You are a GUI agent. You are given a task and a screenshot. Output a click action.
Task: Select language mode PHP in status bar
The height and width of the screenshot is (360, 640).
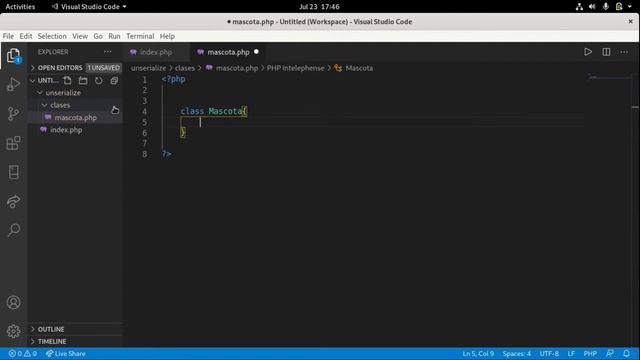pos(590,353)
